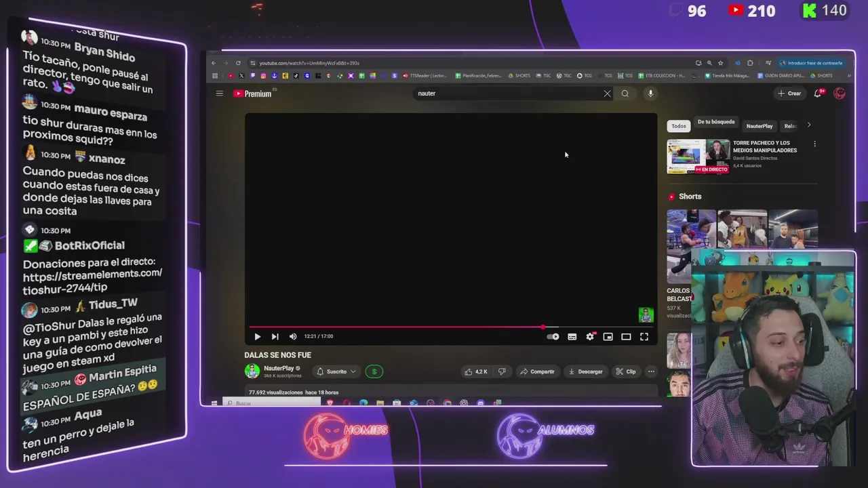Select the NauterPlay filter chip
Screen dimensions: 868x488
click(x=759, y=126)
